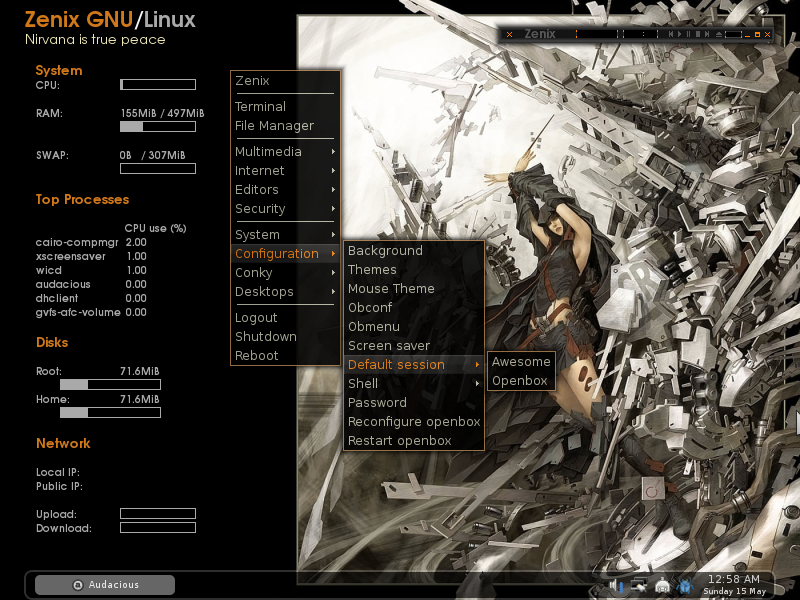Screen dimensions: 800x600
Task: Click the clock showing 12:58 AM
Action: pyautogui.click(x=734, y=579)
